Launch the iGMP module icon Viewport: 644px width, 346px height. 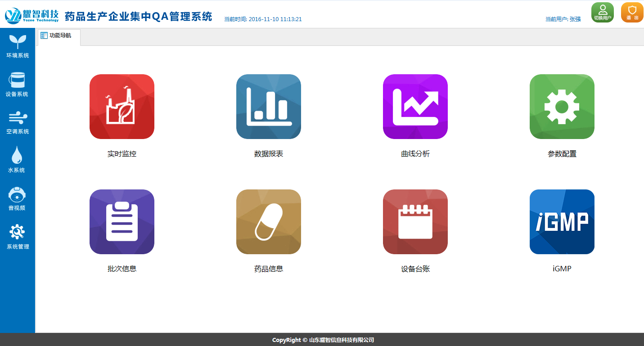pos(562,222)
